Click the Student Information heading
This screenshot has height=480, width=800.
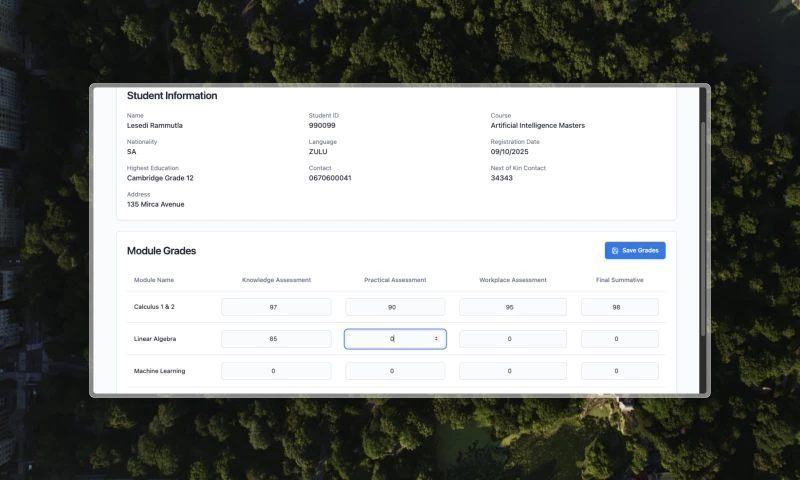(x=172, y=96)
